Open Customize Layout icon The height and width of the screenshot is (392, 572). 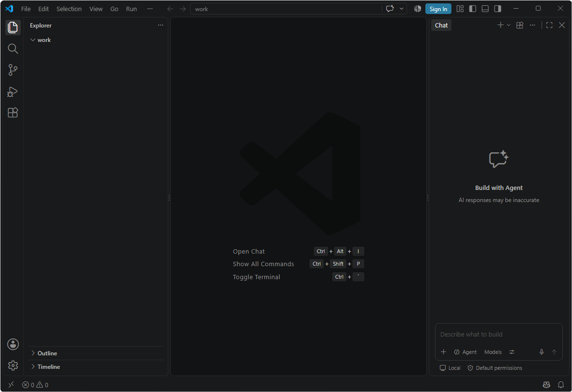(x=460, y=9)
